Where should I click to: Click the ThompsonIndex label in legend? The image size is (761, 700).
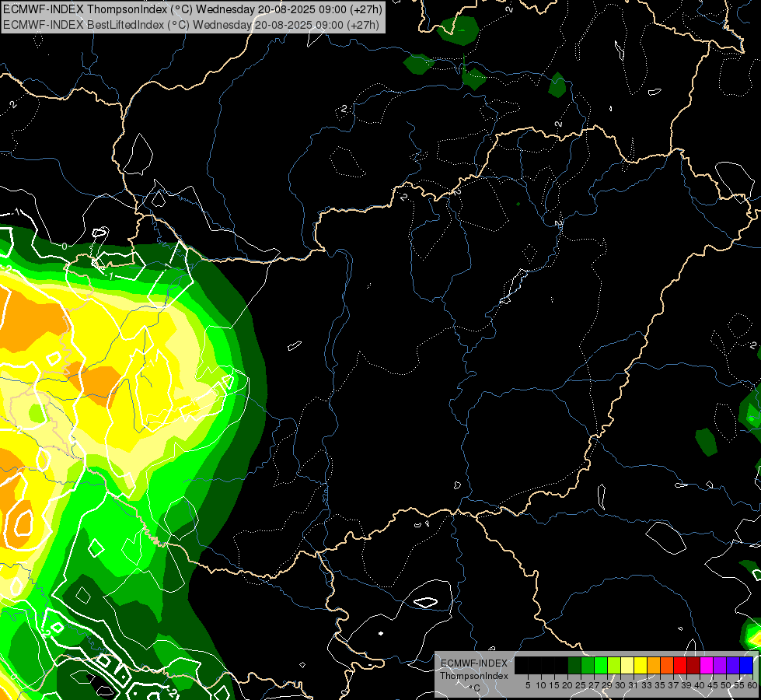coord(474,676)
